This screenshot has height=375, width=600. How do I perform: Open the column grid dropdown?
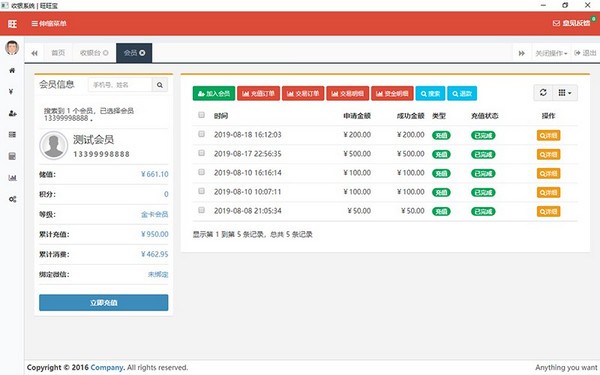click(x=565, y=93)
